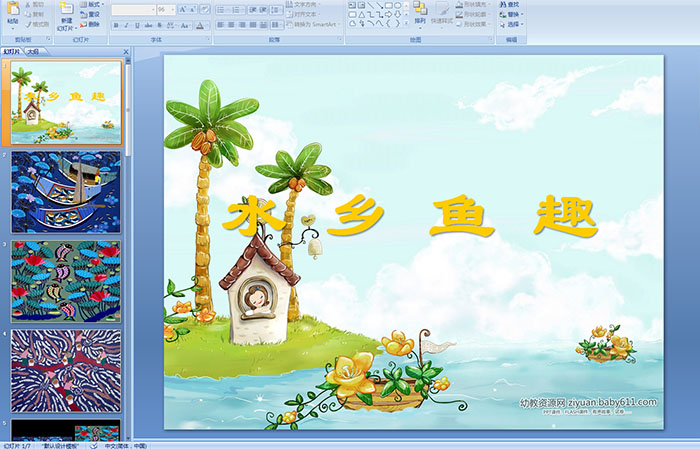
Task: Click the Cut (剪切) command
Action: tap(34, 4)
